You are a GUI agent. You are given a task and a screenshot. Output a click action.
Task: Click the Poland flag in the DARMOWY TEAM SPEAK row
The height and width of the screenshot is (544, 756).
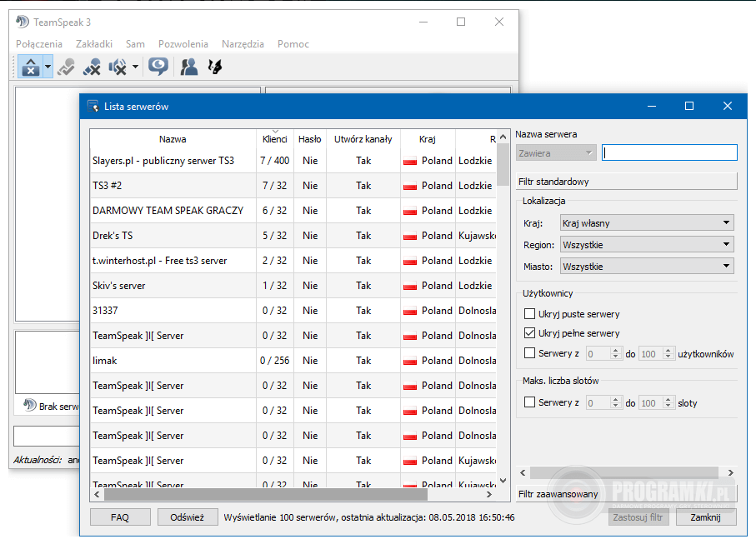point(410,211)
